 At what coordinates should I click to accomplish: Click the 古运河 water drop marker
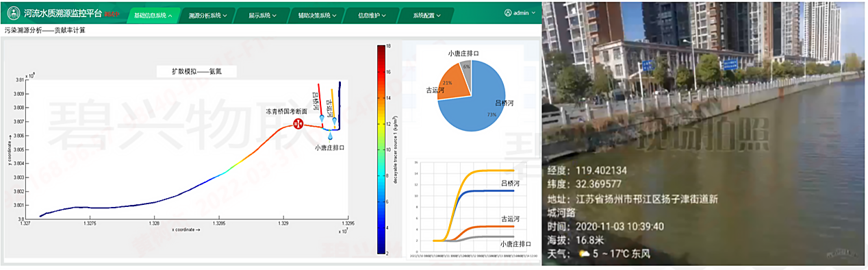335,121
